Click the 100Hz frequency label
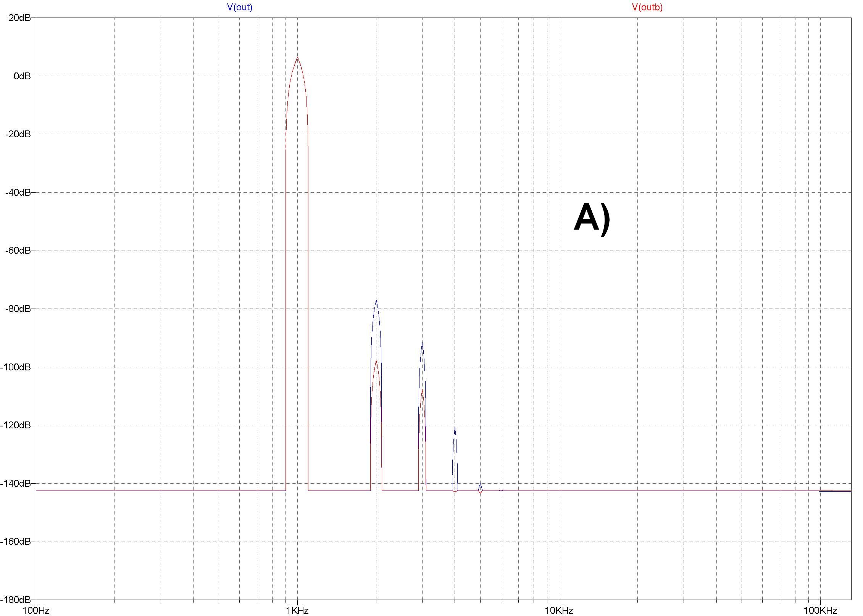The image size is (863, 616). coord(36,611)
